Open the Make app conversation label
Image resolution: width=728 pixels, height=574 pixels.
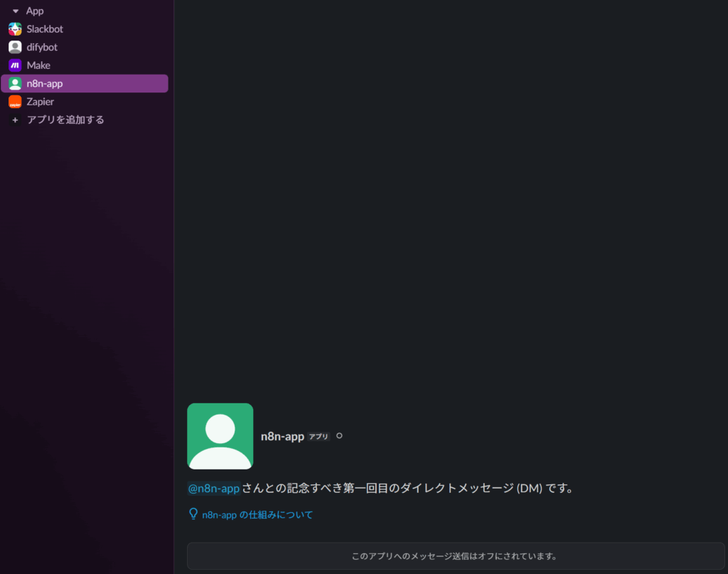(38, 65)
